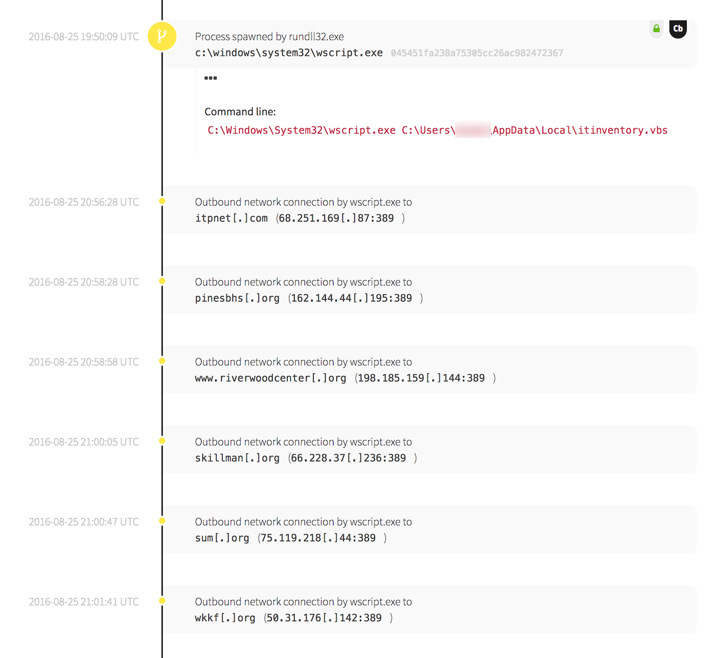
Task: Click the 2016-08-25 19:50:09 UTC timestamp
Action: 84,37
